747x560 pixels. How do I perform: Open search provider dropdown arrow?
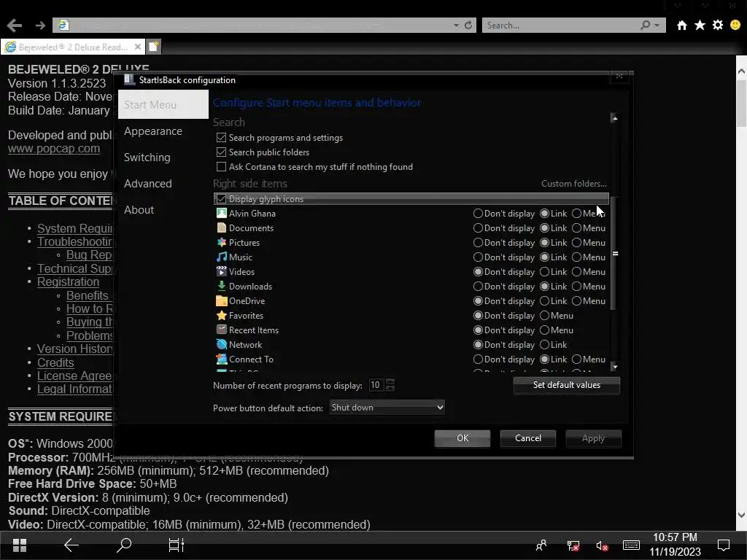[x=657, y=26]
